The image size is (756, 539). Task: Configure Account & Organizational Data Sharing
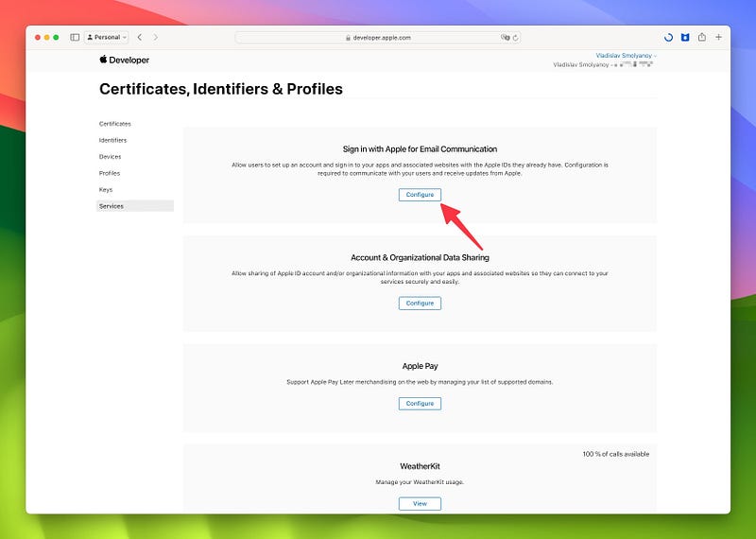click(420, 303)
